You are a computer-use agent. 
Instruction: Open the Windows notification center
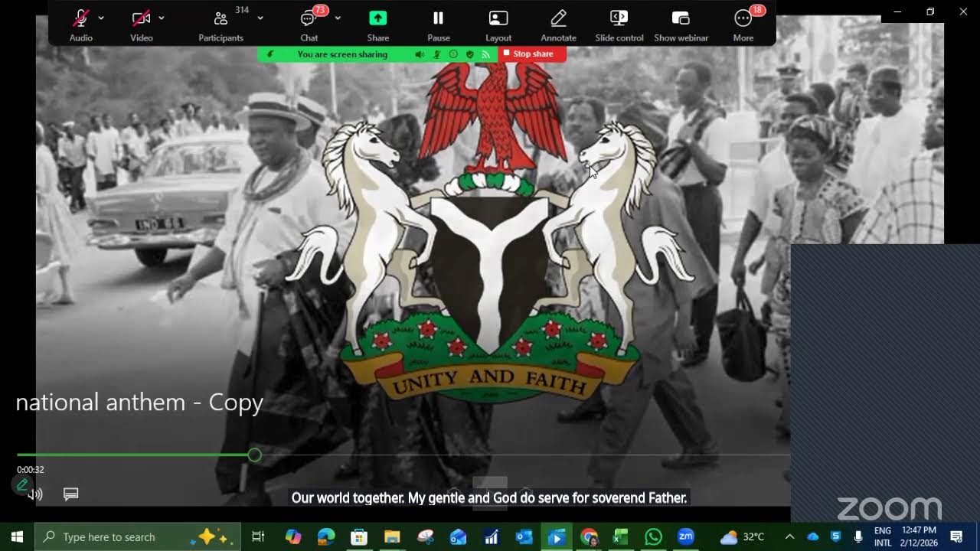coord(956,537)
